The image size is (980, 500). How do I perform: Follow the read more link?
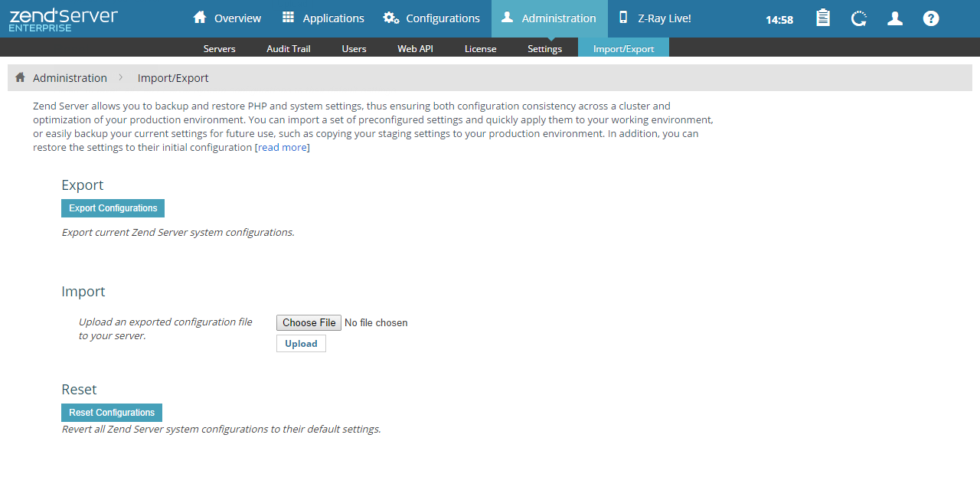[282, 147]
